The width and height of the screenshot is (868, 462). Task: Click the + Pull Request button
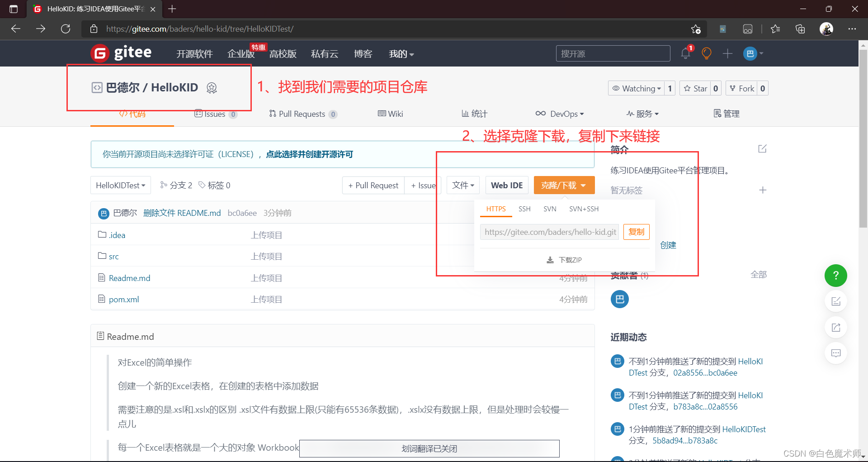373,186
